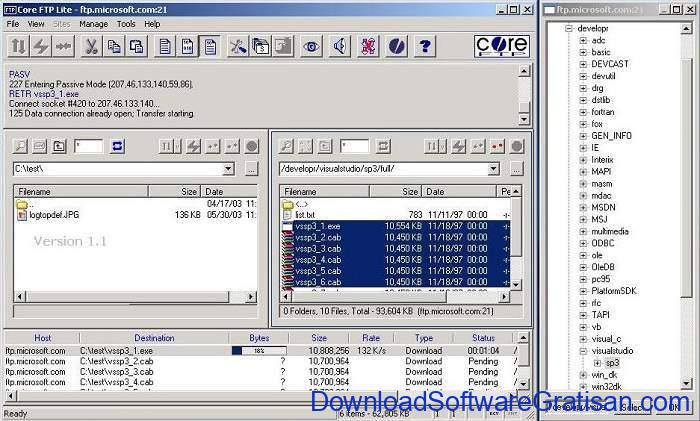Open the Tools menu

(126, 24)
